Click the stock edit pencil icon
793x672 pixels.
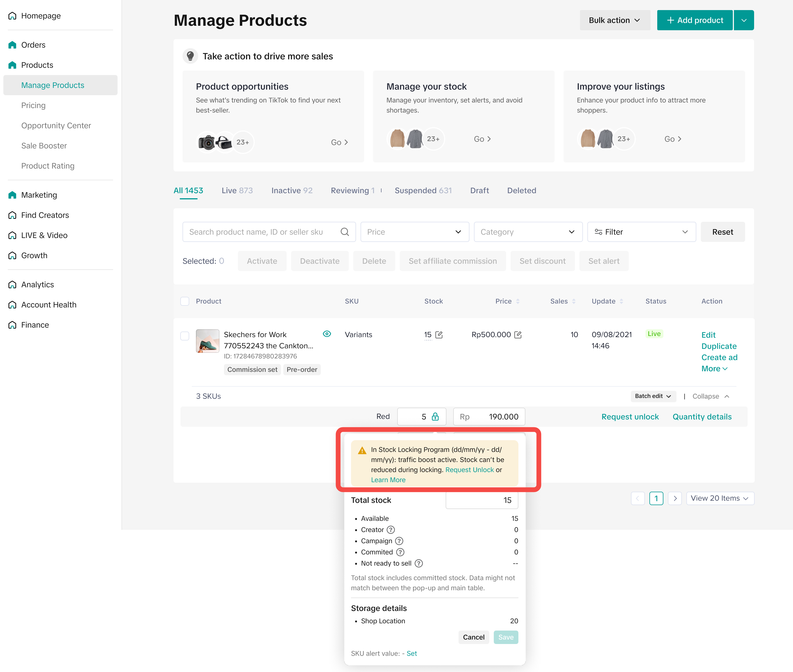click(x=439, y=335)
